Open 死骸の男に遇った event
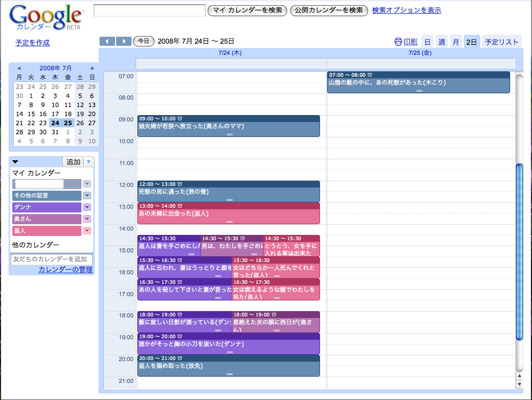 (228, 191)
